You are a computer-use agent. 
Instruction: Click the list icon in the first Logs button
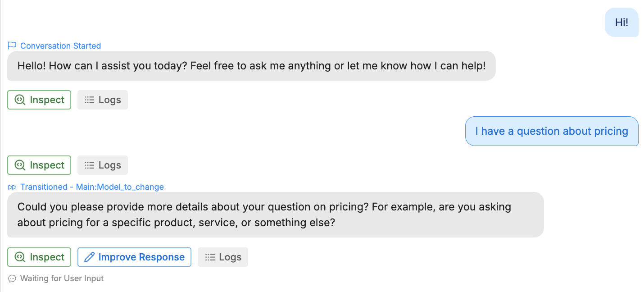click(89, 100)
